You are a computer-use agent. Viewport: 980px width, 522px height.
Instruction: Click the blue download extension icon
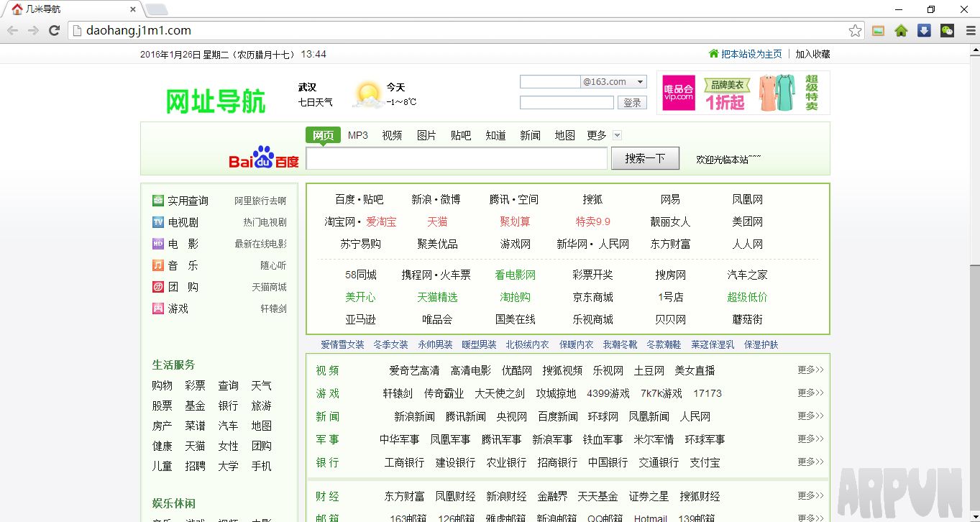[x=925, y=30]
